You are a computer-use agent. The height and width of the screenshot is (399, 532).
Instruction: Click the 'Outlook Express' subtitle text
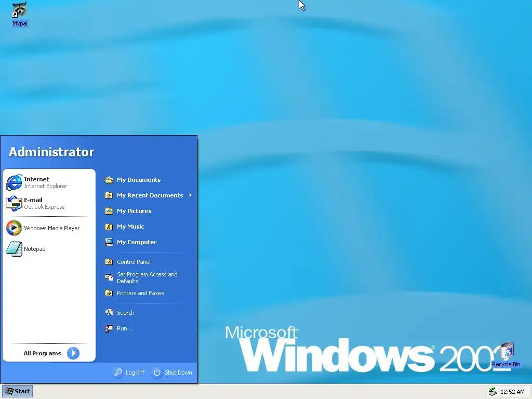[44, 207]
